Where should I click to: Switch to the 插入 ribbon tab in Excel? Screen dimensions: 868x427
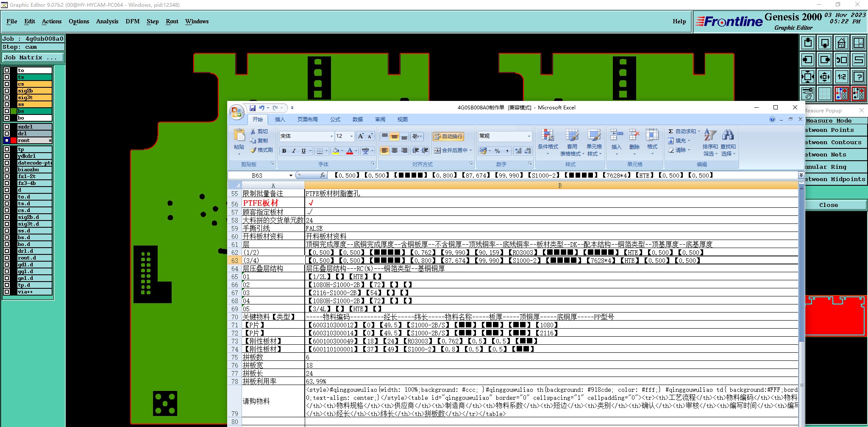click(280, 120)
